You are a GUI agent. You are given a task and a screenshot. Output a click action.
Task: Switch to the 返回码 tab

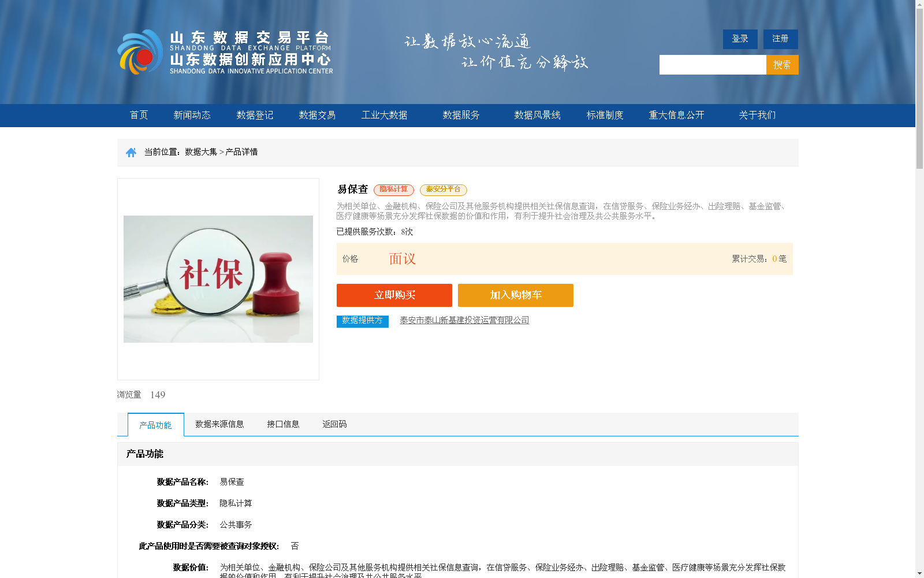[x=334, y=424]
